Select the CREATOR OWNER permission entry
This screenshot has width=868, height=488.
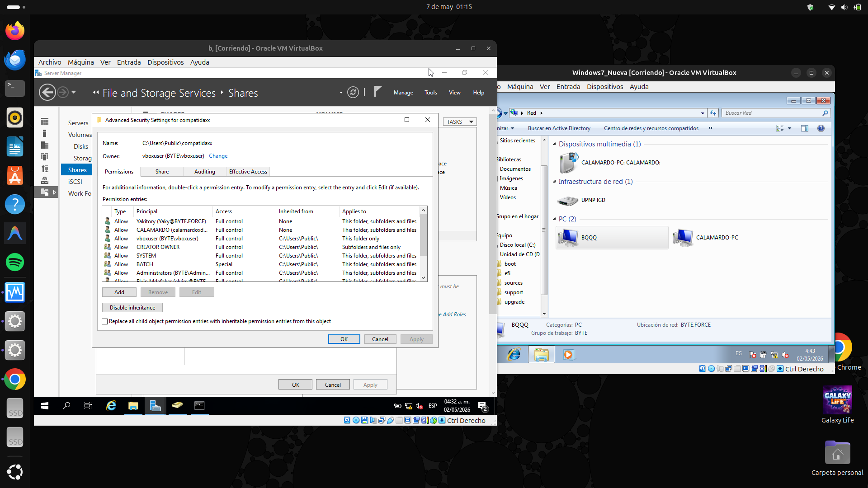261,247
